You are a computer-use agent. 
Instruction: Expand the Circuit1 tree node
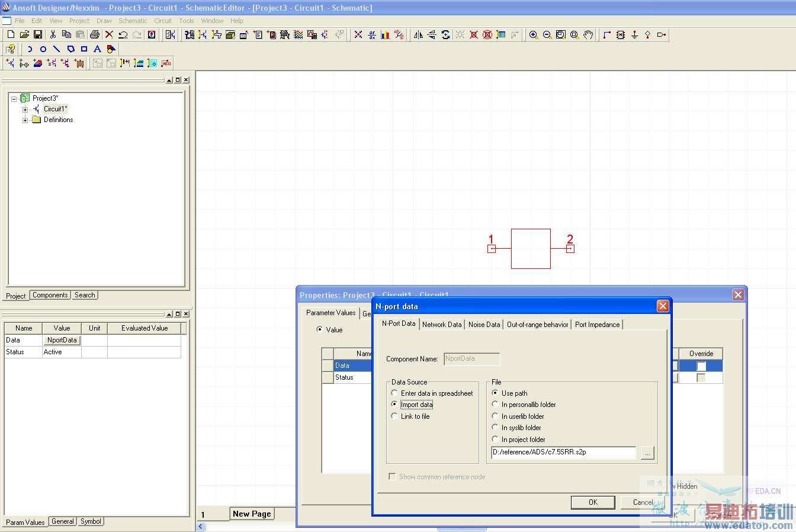point(25,110)
